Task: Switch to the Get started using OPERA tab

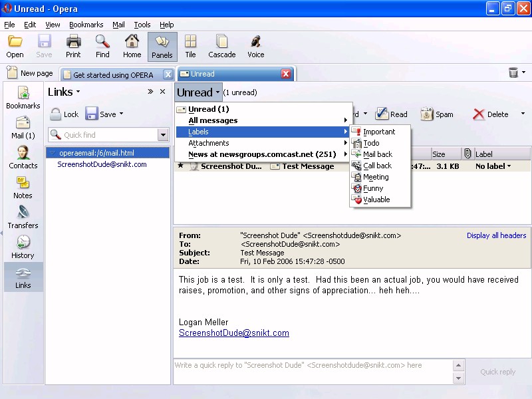Action: (112, 74)
